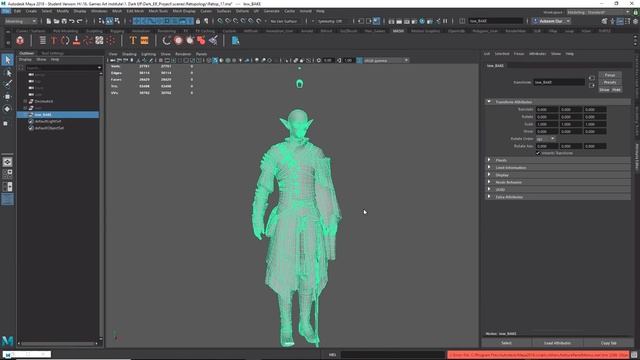Expand Decimated node in Outliner

pyautogui.click(x=25, y=101)
